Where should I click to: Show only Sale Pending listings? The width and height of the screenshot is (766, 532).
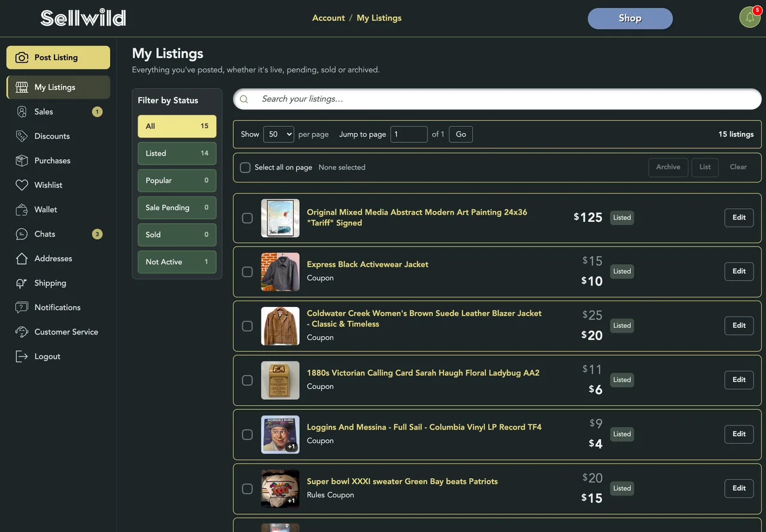click(x=177, y=208)
